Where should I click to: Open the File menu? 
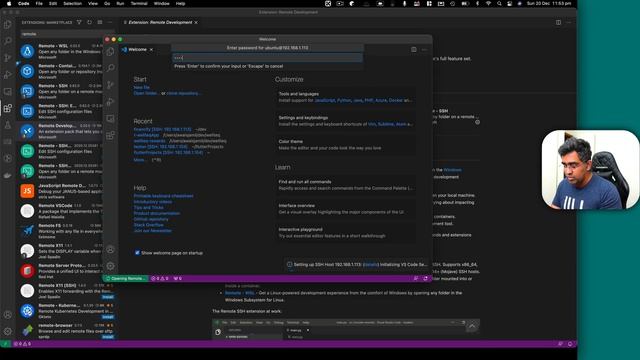(39, 3)
